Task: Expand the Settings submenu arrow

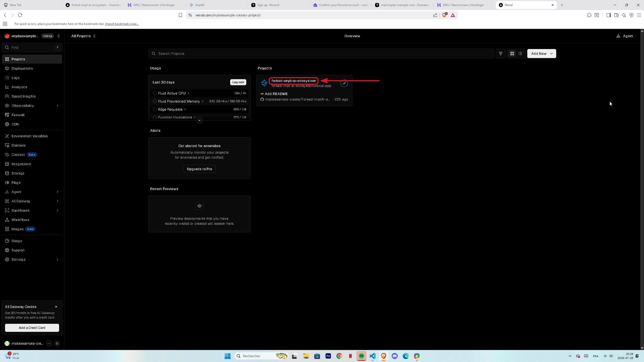Action: click(58, 259)
